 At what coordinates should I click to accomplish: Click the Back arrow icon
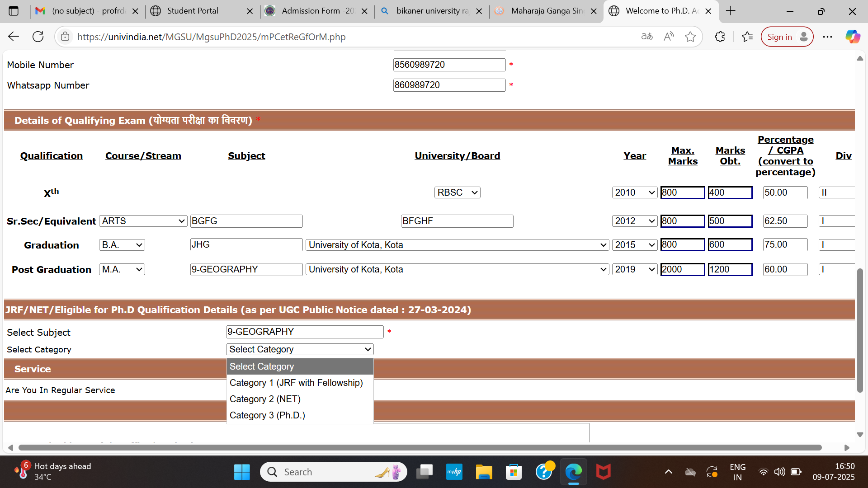point(14,37)
